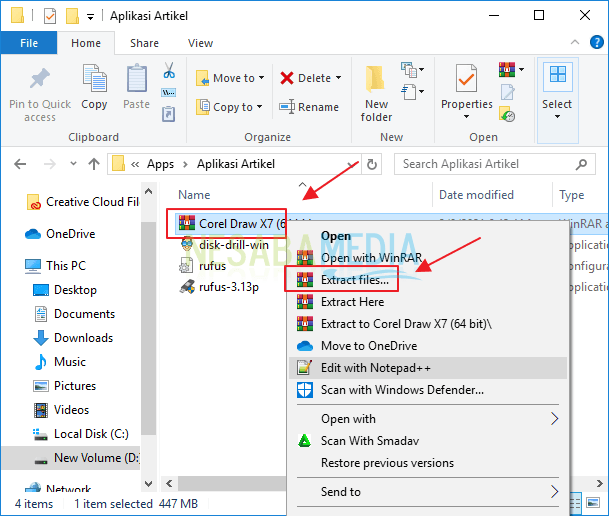609x516 pixels.
Task: Sort by the Type column header
Action: point(571,195)
